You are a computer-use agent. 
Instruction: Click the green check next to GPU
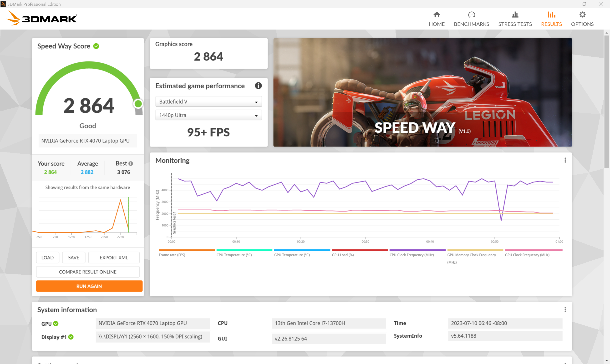56,324
